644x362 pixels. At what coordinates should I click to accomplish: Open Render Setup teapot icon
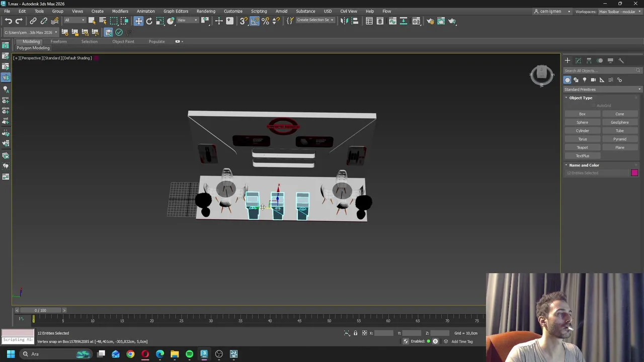coord(430,21)
